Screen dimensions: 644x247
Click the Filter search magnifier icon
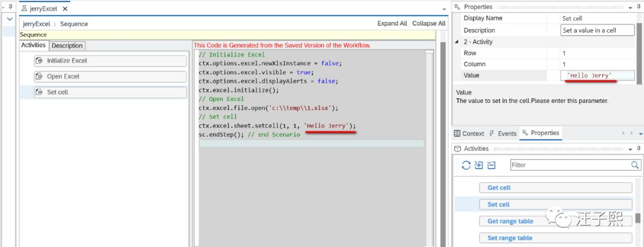[635, 165]
